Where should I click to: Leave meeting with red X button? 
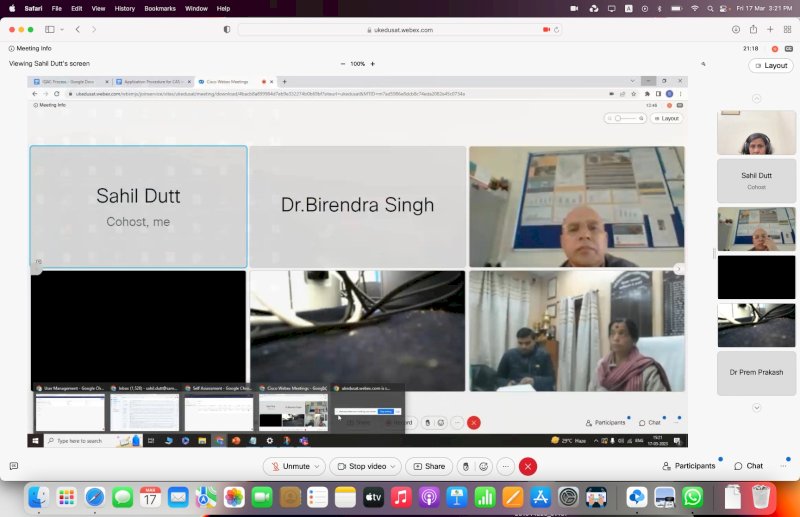coord(528,466)
